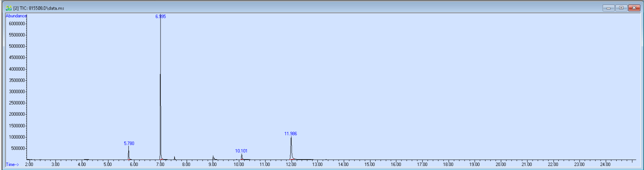Click the 2.00 time axis tick label
This screenshot has height=170, width=644.
29,164
